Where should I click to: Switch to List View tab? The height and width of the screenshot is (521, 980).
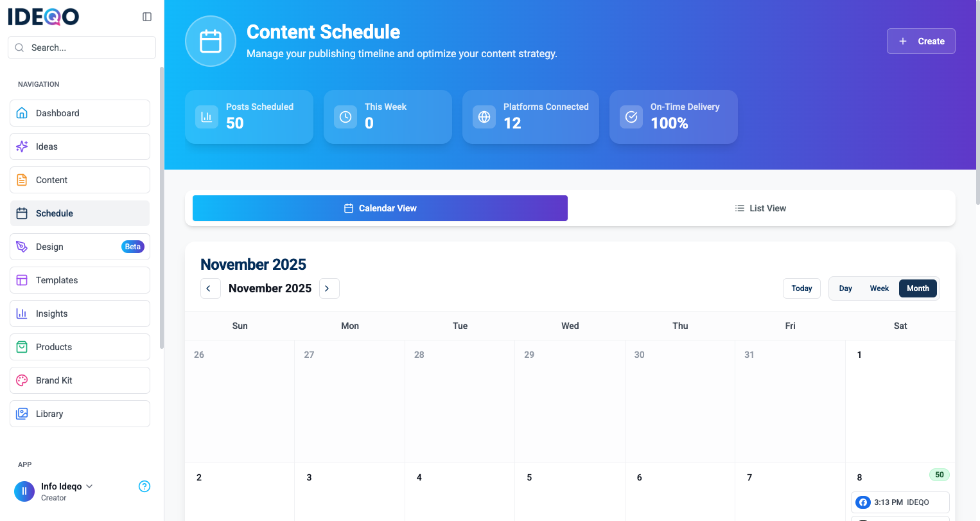760,208
